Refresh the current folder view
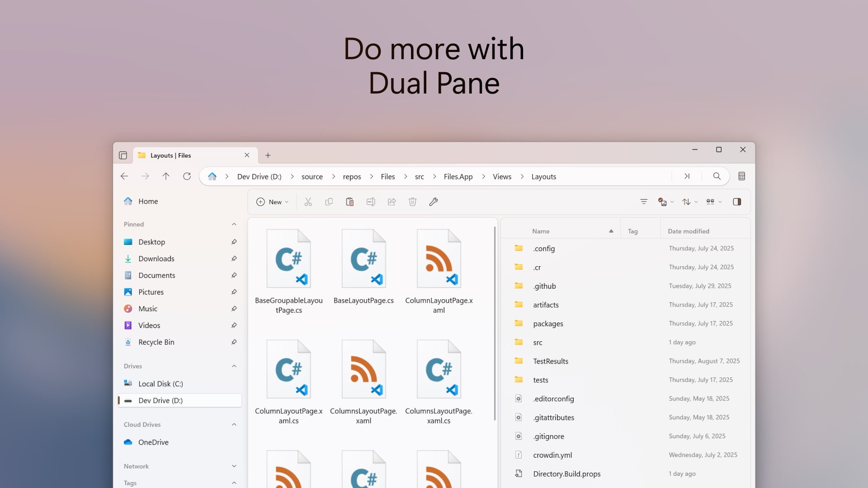This screenshot has height=488, width=868. [x=187, y=176]
